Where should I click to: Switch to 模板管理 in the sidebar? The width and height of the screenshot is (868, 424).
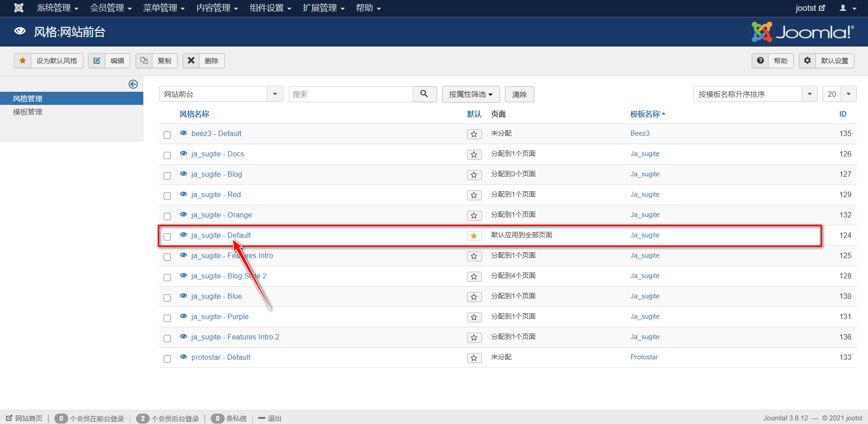pos(27,112)
